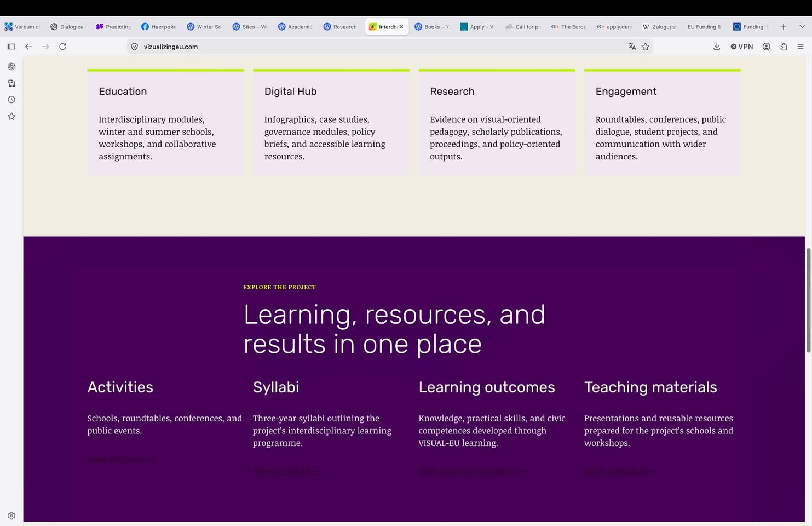The image size is (812, 526).
Task: Open the extensions puzzle icon
Action: pyautogui.click(x=784, y=47)
